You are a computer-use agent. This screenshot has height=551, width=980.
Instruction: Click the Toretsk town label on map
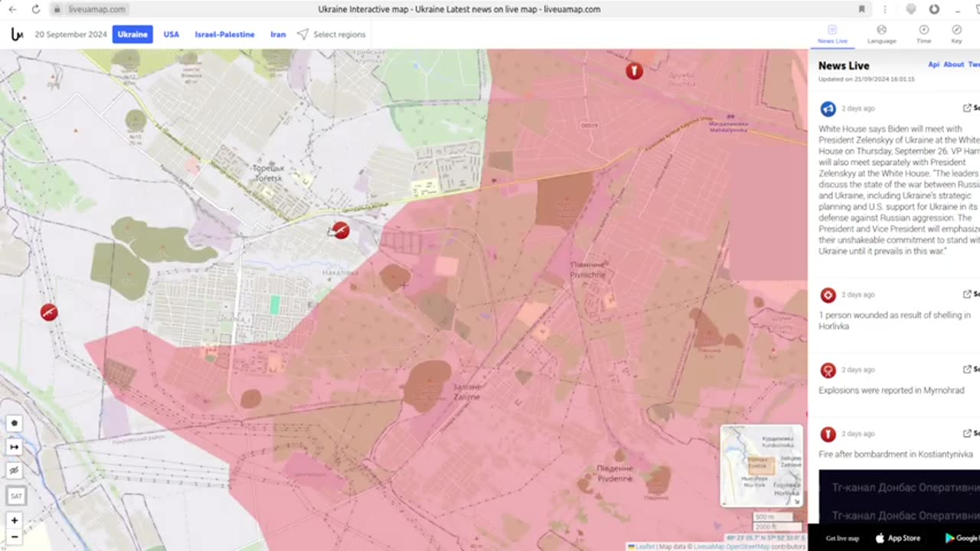tap(269, 171)
